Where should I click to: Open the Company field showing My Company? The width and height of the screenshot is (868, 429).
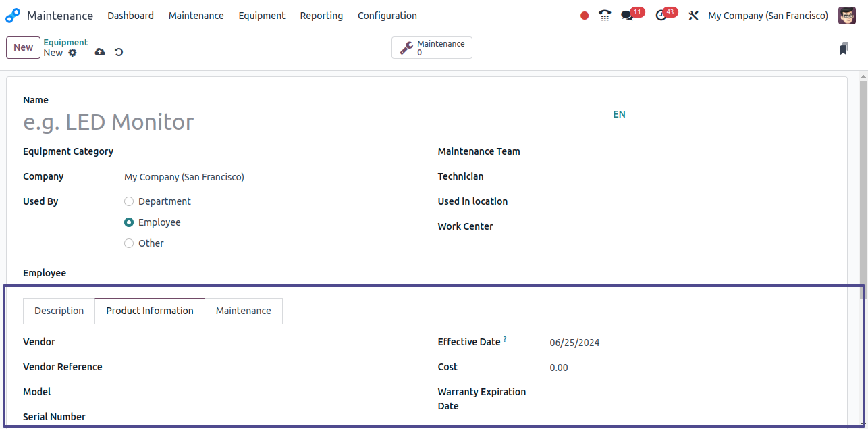tap(271, 177)
